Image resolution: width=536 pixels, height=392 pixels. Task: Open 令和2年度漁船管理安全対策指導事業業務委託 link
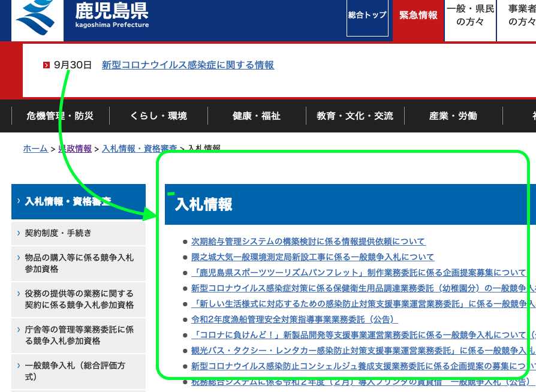tap(294, 319)
